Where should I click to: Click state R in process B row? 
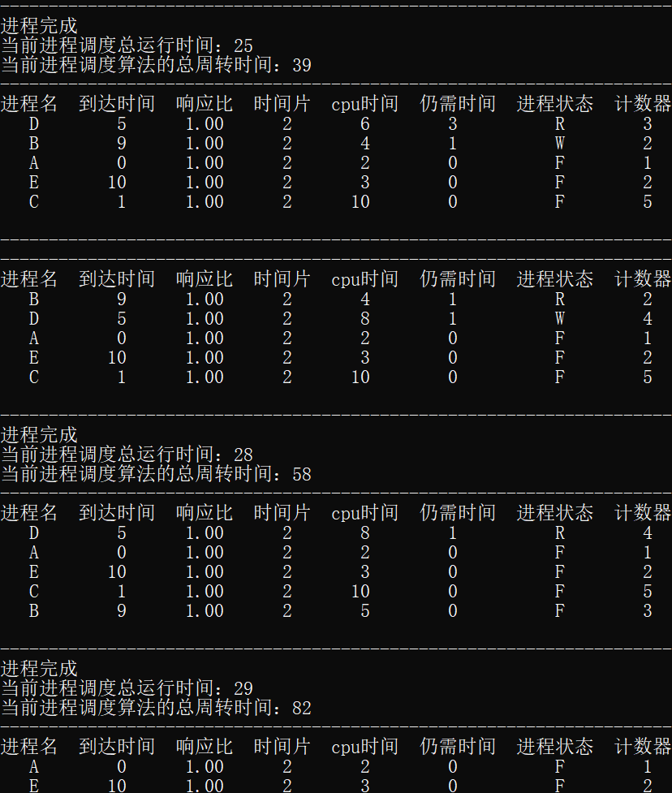tap(560, 299)
